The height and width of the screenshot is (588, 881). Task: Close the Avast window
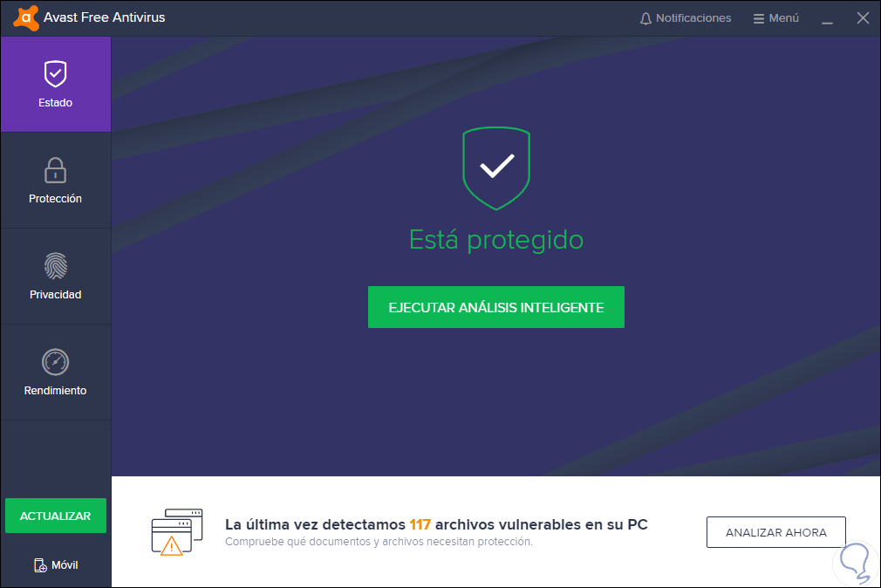pos(863,18)
